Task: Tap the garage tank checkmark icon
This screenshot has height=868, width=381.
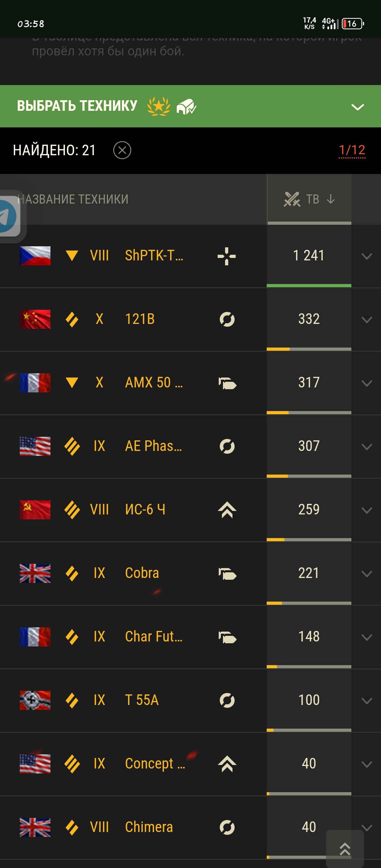Action: click(186, 106)
